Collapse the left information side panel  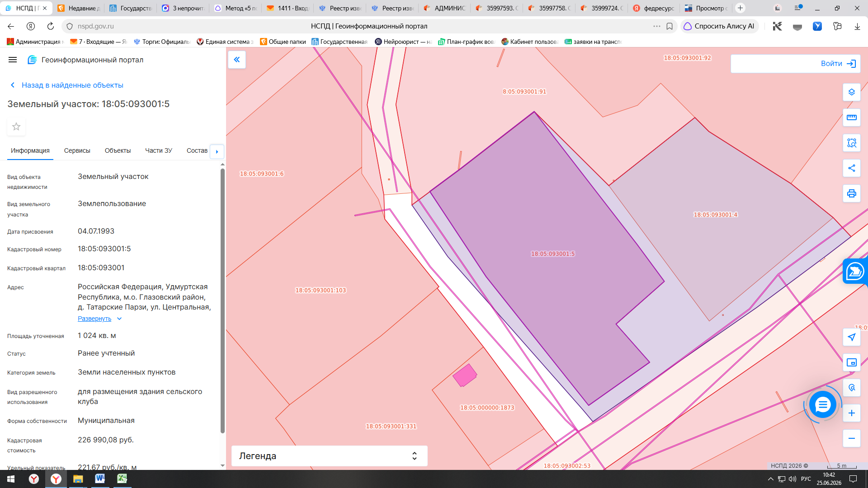coord(237,60)
